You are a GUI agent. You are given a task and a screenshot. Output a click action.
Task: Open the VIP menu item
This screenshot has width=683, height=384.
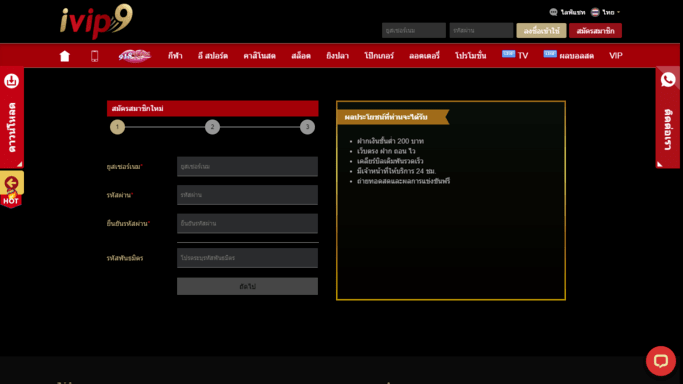point(615,56)
